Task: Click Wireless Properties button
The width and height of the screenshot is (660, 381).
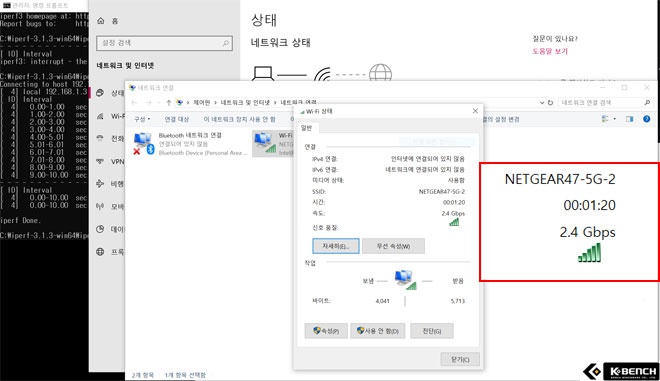Action: 393,246
